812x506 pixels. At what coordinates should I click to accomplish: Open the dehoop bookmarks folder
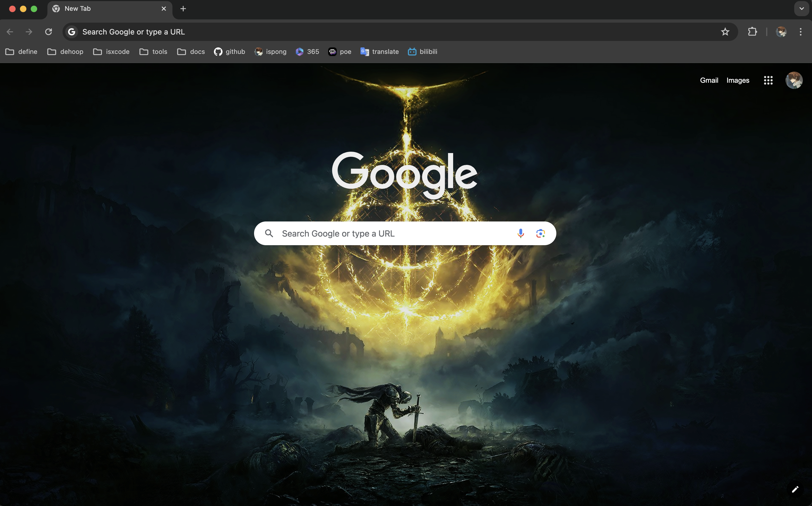[x=65, y=51]
